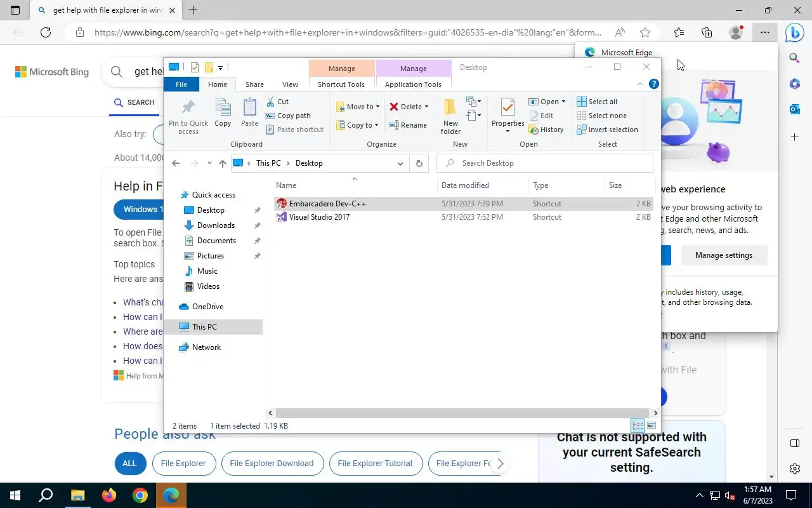Go back in File Explorer
This screenshot has width=812, height=508.
[x=176, y=163]
